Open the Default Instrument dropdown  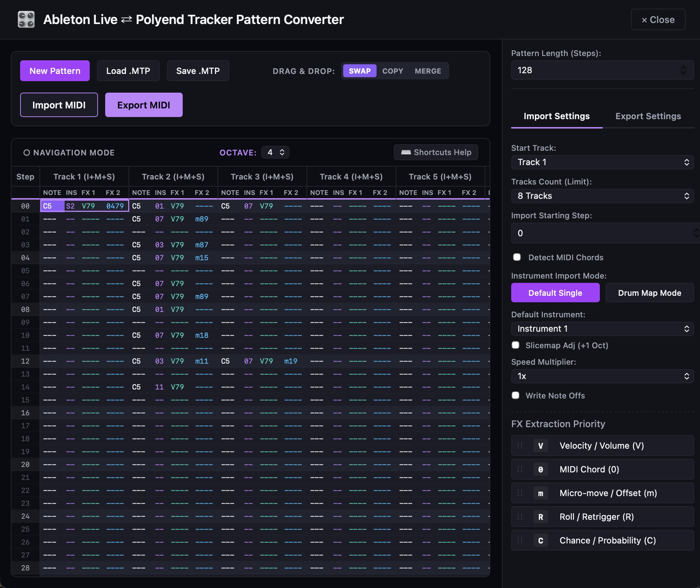click(602, 328)
